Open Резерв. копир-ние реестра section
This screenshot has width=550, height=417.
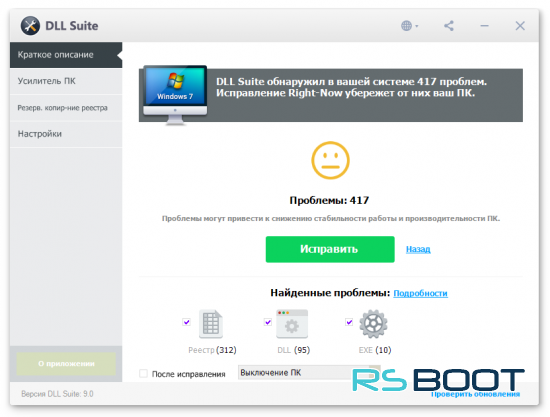point(66,108)
